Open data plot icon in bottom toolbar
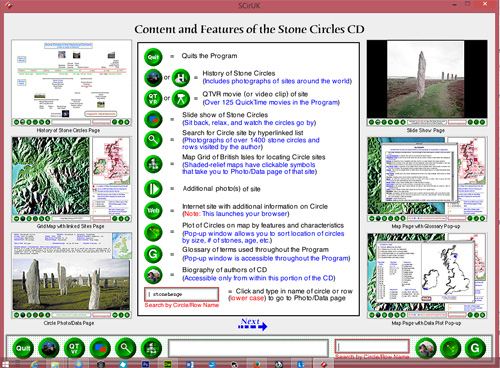Screen dimensions: 500x368 pos(450,348)
